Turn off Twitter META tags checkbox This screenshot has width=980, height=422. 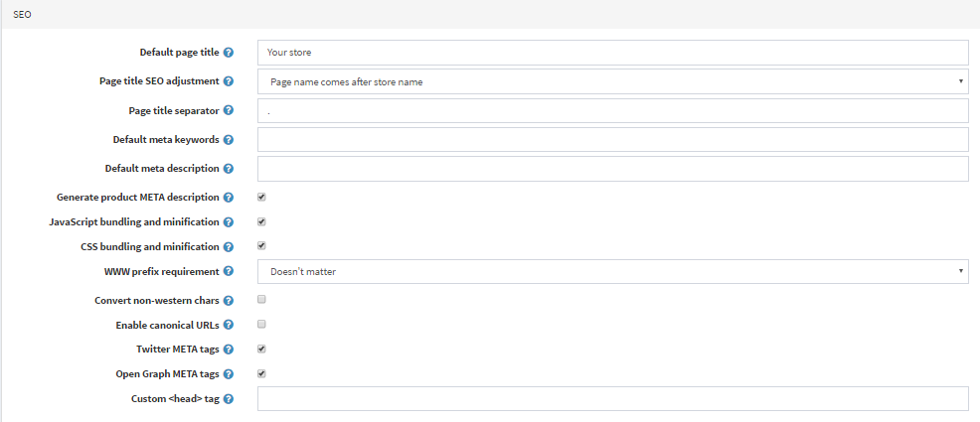click(x=261, y=349)
